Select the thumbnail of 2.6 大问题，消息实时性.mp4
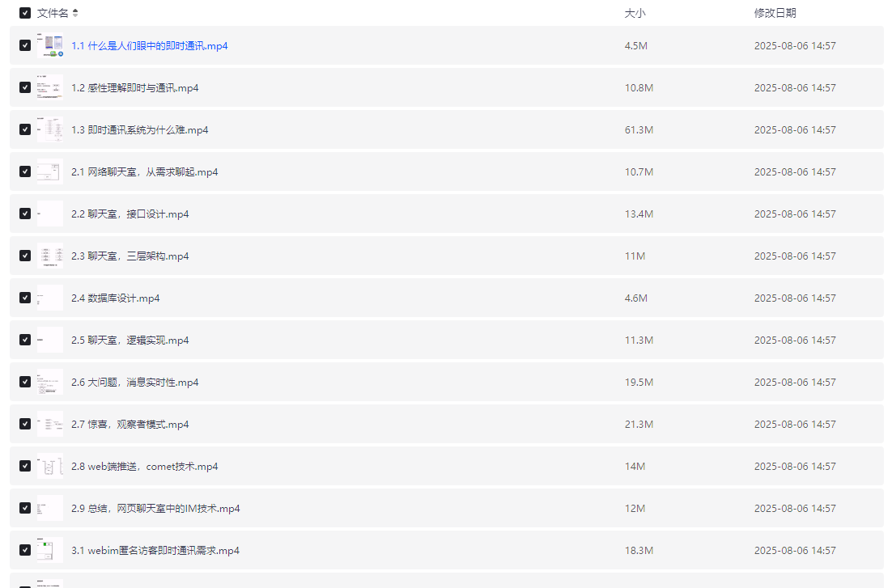892x588 pixels. pyautogui.click(x=50, y=382)
